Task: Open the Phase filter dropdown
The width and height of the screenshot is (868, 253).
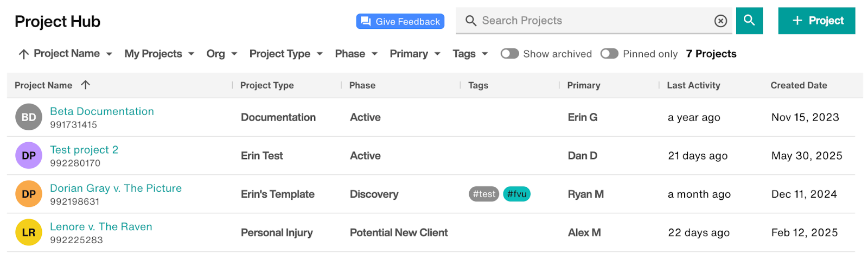Action: click(356, 54)
